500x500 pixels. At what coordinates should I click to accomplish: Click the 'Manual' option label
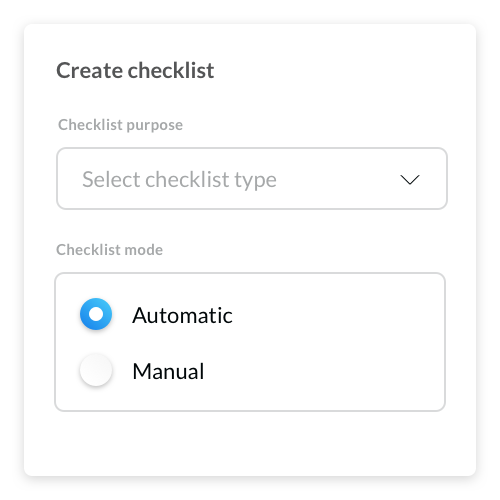pyautogui.click(x=168, y=371)
